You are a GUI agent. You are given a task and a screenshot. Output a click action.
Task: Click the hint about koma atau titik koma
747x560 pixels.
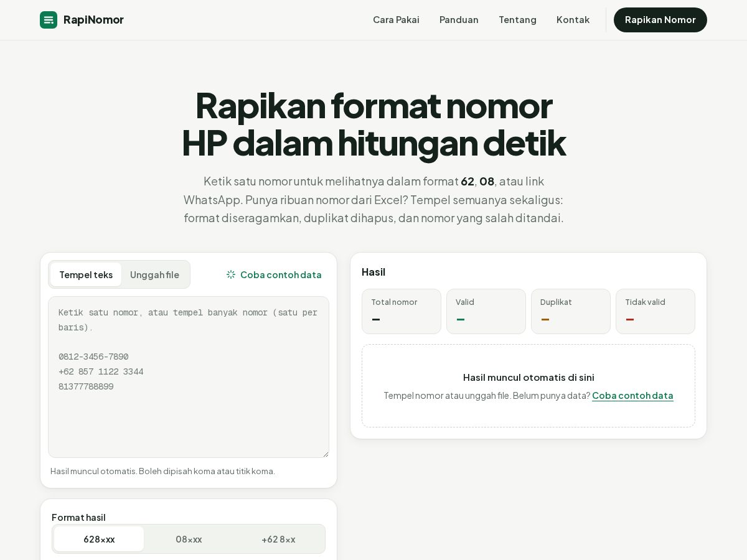pos(162,471)
